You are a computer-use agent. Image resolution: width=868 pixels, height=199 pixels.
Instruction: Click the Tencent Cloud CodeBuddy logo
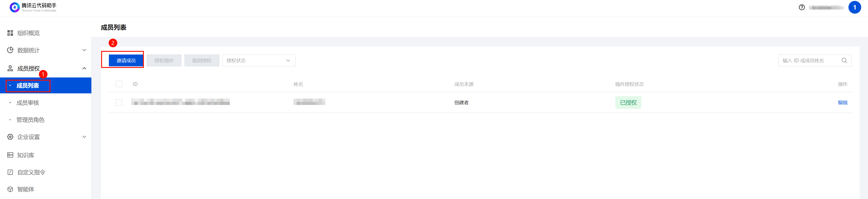coord(15,7)
